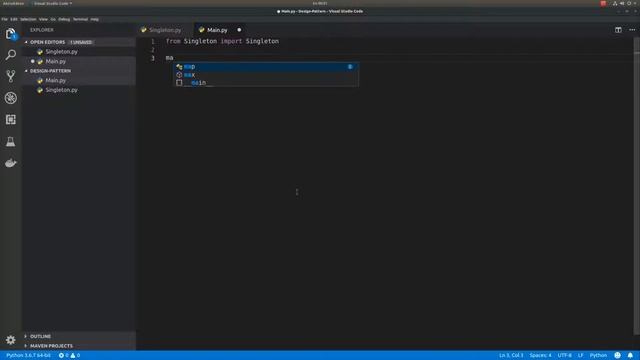This screenshot has width=640, height=360.
Task: Open the File menu
Action: 4,19
